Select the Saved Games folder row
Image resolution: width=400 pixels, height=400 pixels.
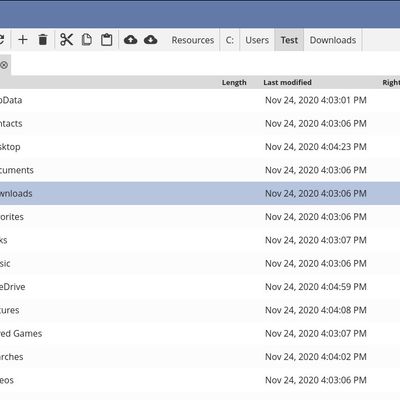coord(200,333)
